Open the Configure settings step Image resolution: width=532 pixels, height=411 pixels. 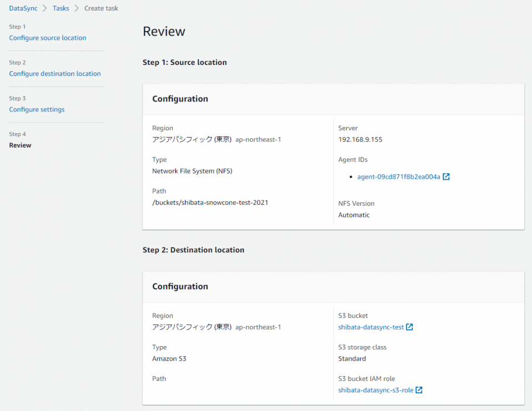pos(37,109)
